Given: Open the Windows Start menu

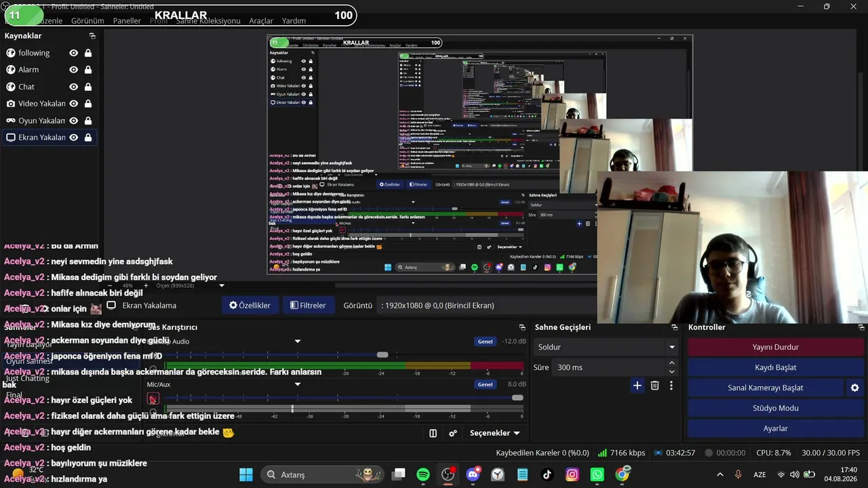Looking at the screenshot, I should tap(246, 474).
